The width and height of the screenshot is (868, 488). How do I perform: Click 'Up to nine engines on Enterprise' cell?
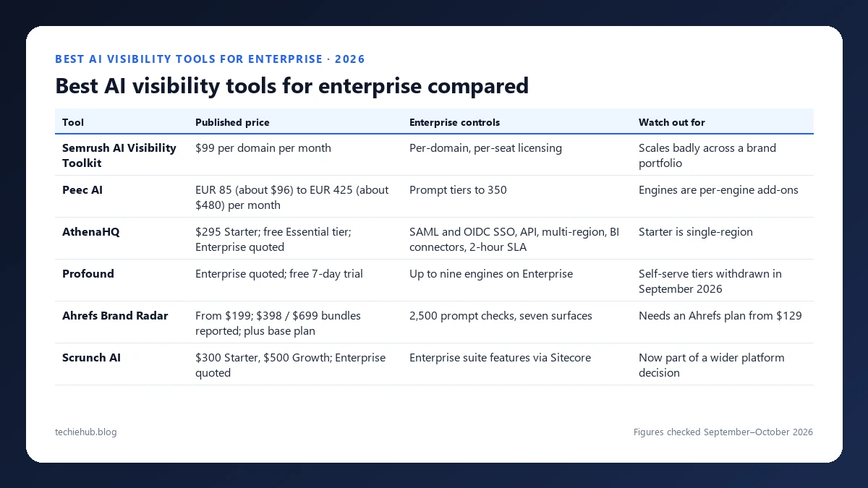coord(491,274)
